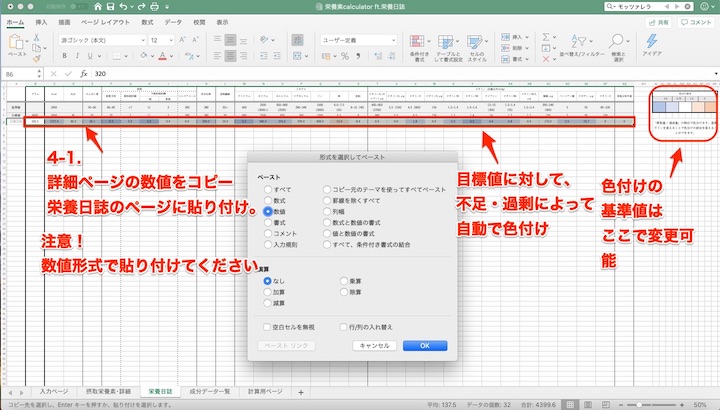The image size is (720, 410).
Task: Open the 挿入 ribbon tab
Action: click(x=41, y=22)
